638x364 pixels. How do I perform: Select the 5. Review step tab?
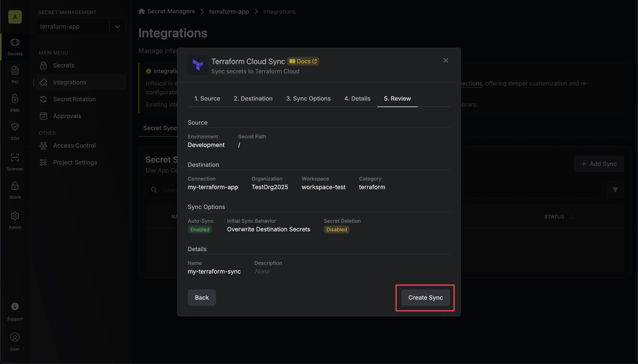397,98
